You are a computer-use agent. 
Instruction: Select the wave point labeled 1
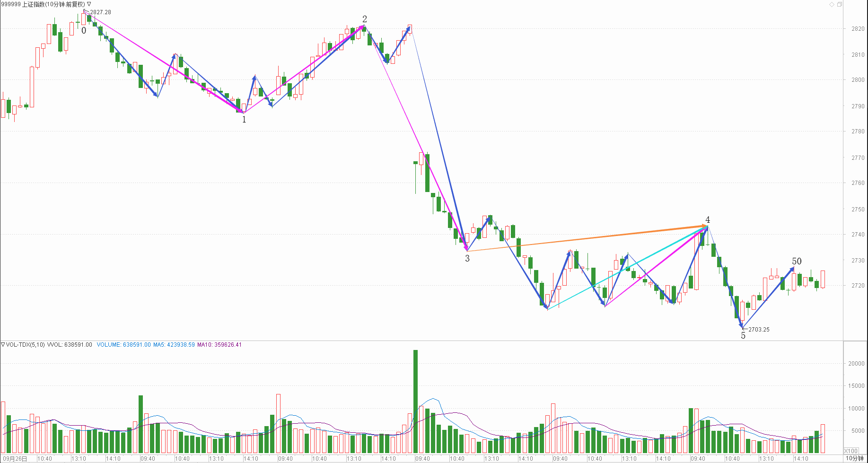click(x=244, y=120)
